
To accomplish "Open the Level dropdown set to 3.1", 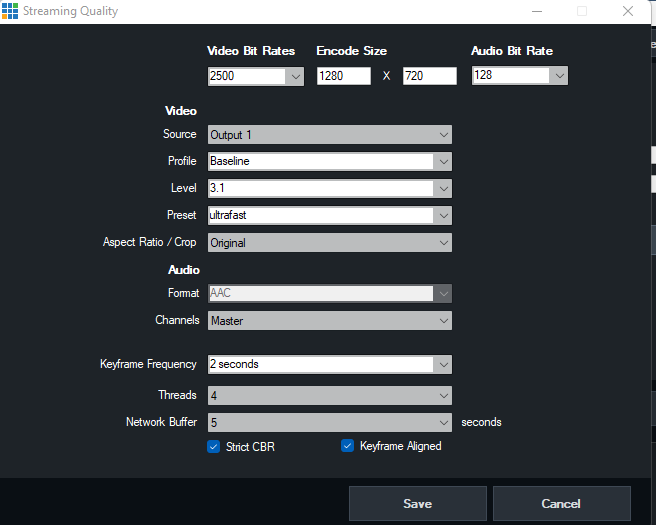I will (x=443, y=188).
